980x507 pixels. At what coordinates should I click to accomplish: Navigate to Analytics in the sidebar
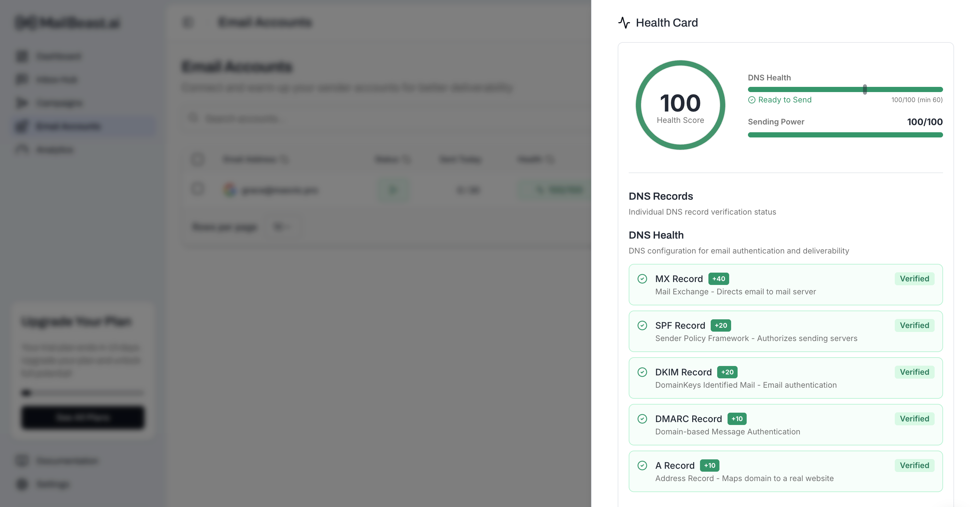tap(54, 149)
